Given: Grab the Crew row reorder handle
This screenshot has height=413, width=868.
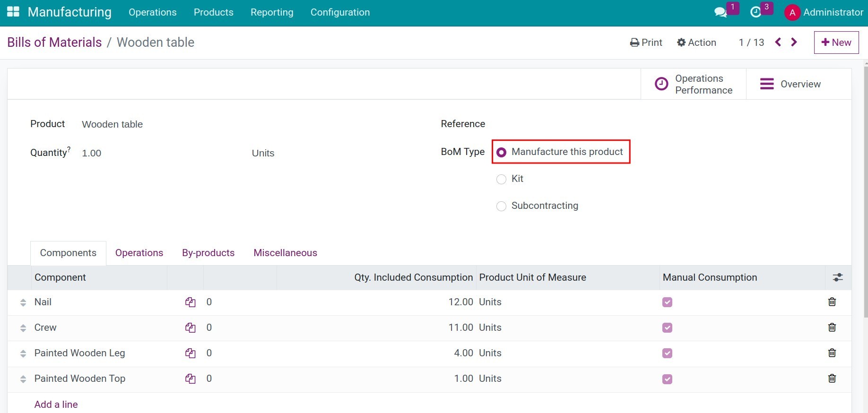Looking at the screenshot, I should click(x=23, y=328).
